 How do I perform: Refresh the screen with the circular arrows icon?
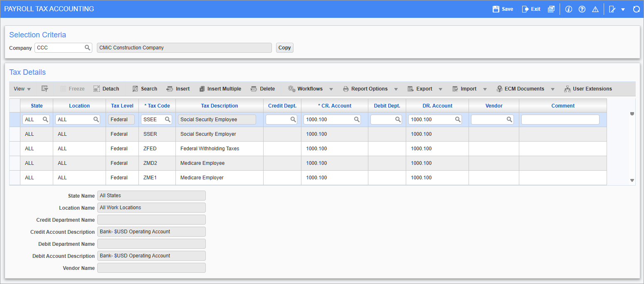636,9
